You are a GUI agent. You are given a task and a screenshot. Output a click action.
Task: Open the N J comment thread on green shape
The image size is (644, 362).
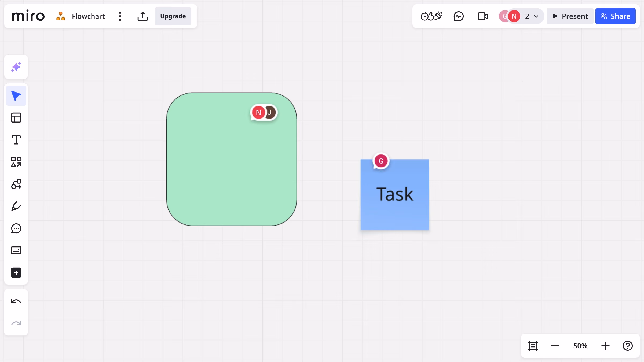pyautogui.click(x=264, y=112)
